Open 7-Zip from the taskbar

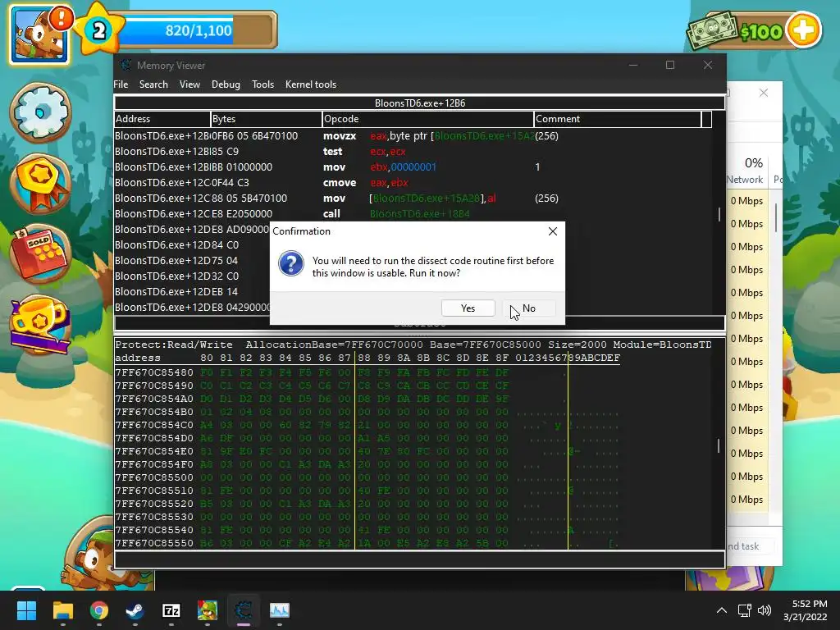[x=171, y=610]
